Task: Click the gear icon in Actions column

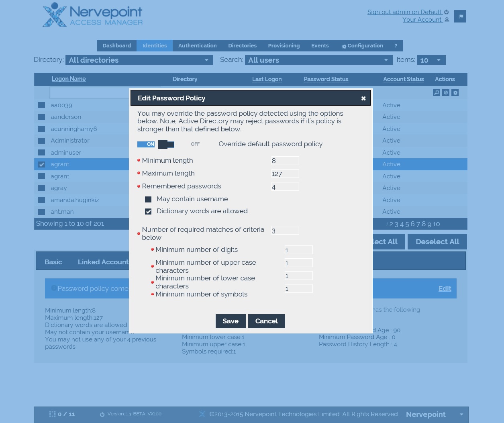Action: click(x=455, y=93)
